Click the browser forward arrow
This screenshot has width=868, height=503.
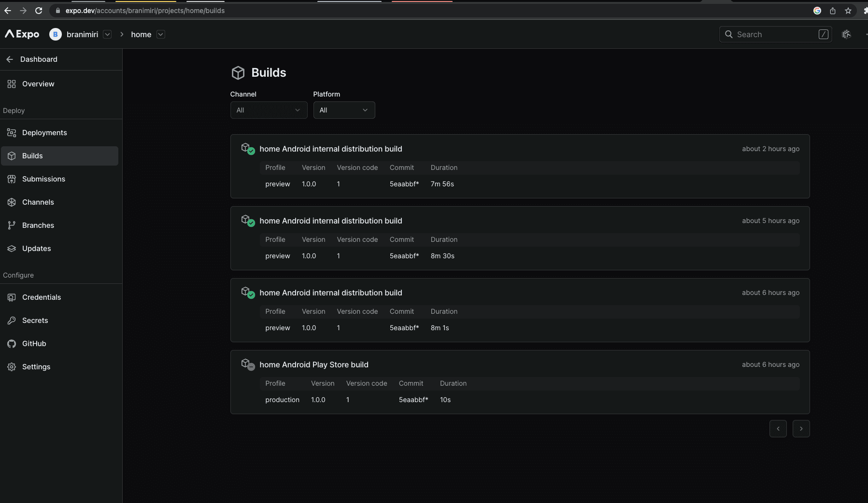[x=23, y=11]
